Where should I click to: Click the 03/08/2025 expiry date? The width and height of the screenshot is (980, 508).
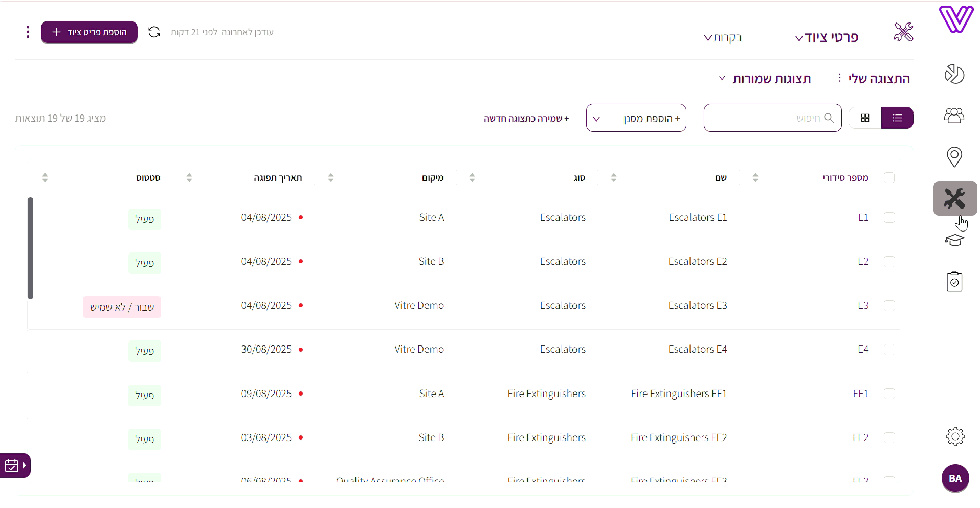[266, 437]
